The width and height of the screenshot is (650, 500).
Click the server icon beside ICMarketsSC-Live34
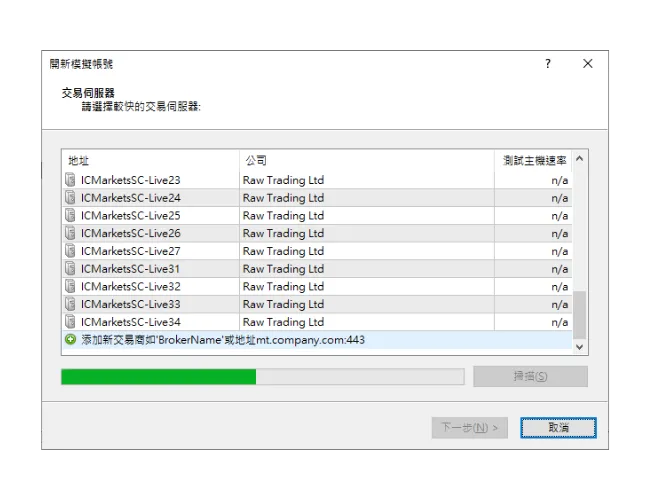pyautogui.click(x=70, y=322)
